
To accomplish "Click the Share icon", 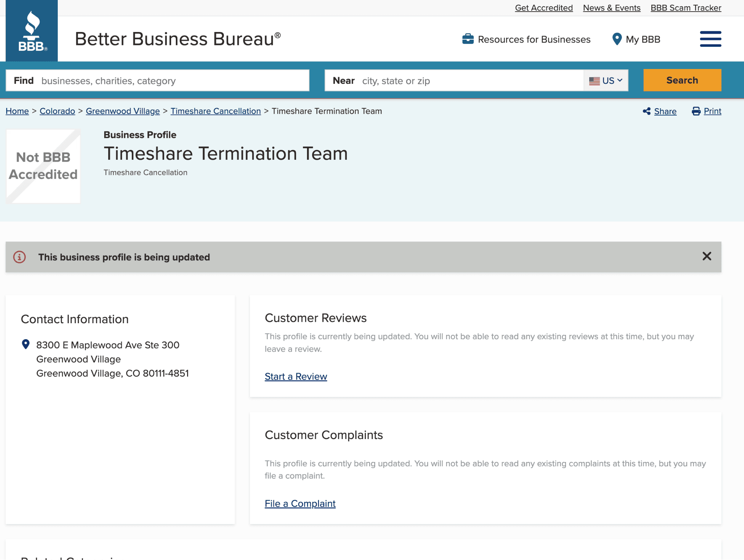I will pos(647,111).
